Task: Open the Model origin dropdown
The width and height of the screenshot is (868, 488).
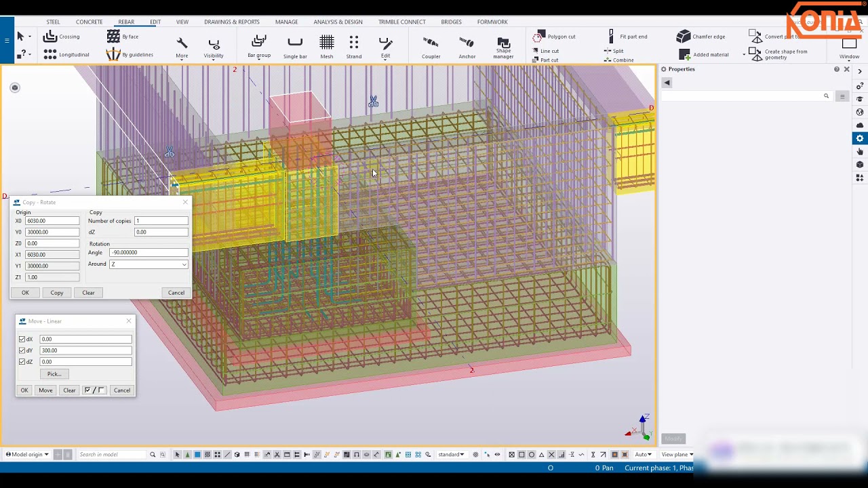Action: (28, 455)
